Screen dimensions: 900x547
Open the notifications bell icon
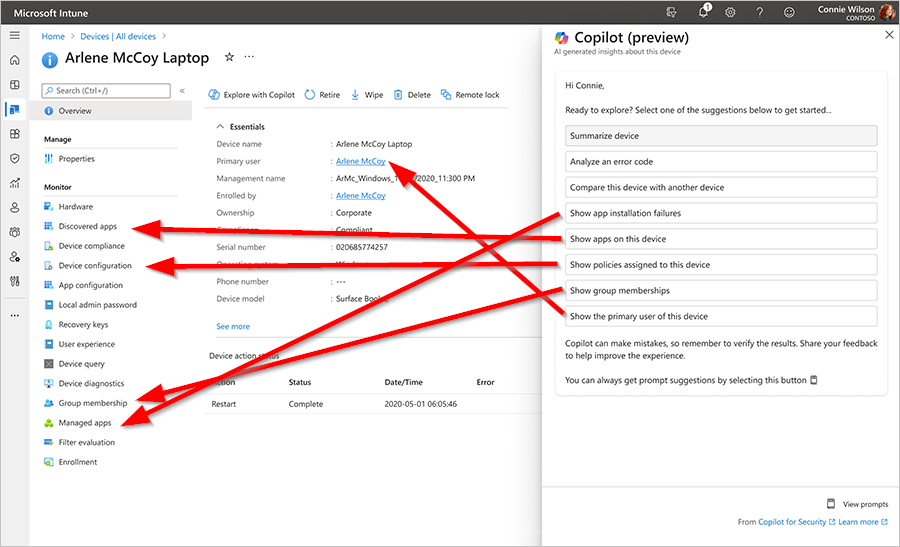[704, 12]
